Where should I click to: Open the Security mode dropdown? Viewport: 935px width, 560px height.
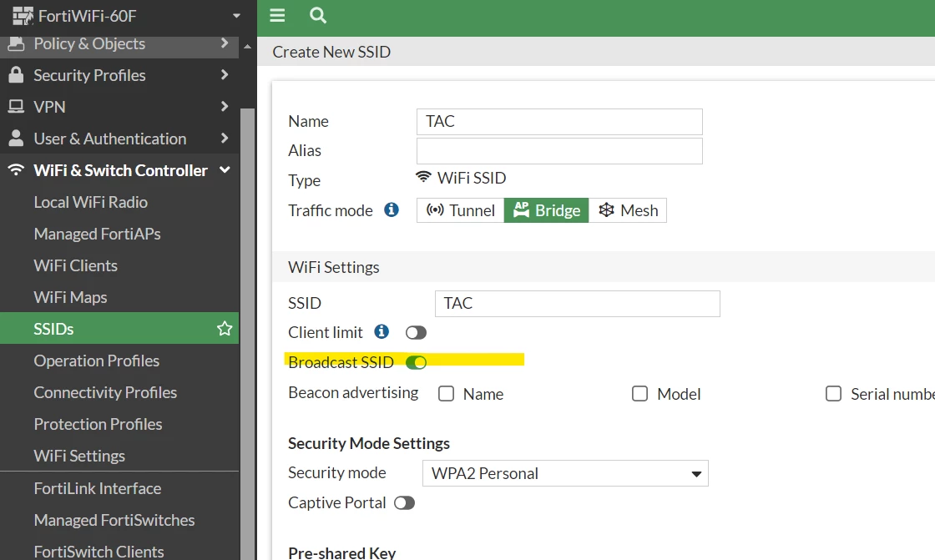pos(565,473)
